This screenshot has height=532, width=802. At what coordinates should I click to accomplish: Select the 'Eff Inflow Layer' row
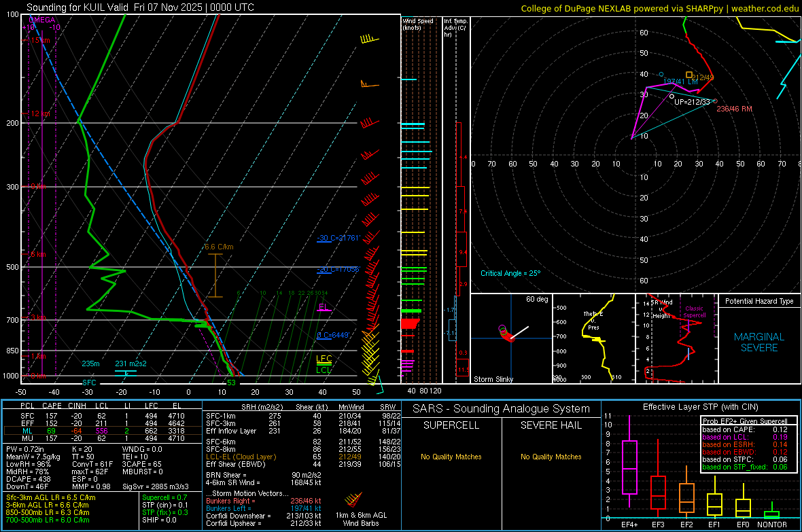coord(303,431)
